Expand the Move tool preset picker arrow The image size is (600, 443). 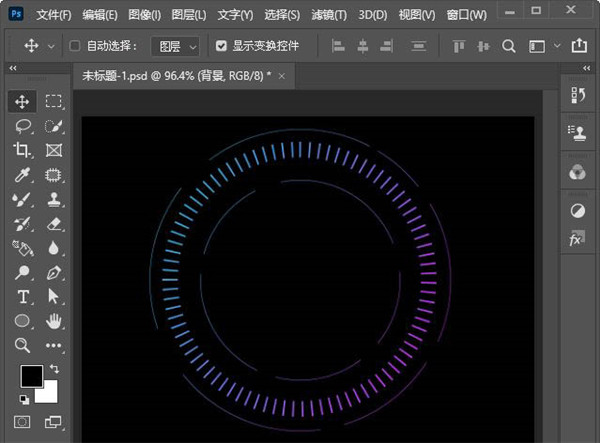pos(51,47)
